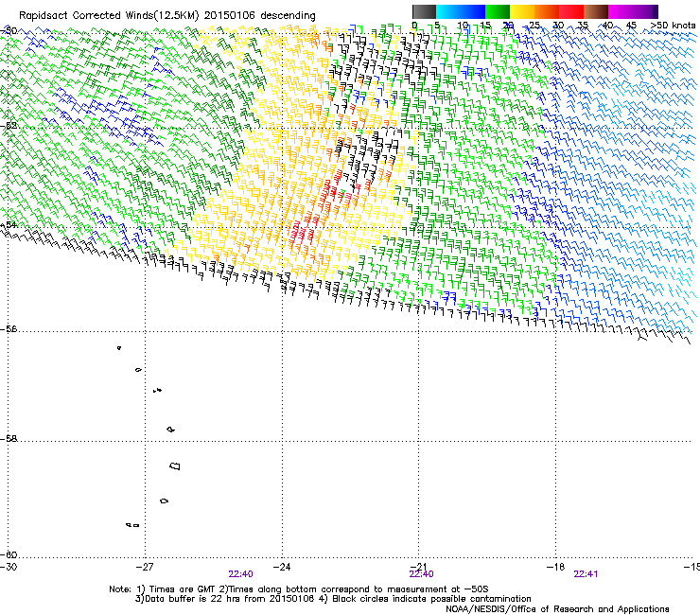Click the '-56' latitude axis label
The width and height of the screenshot is (700, 615).
coord(9,329)
